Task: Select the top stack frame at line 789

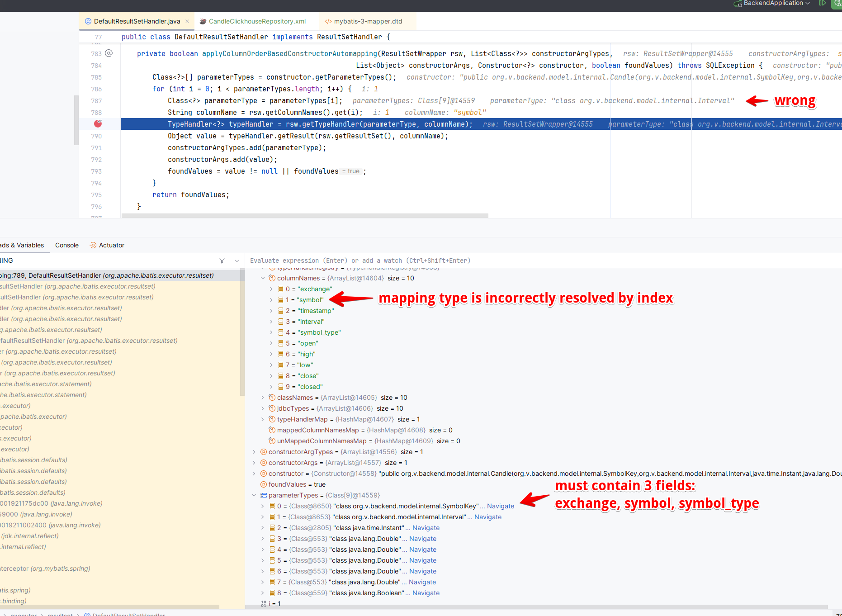Action: pyautogui.click(x=120, y=275)
